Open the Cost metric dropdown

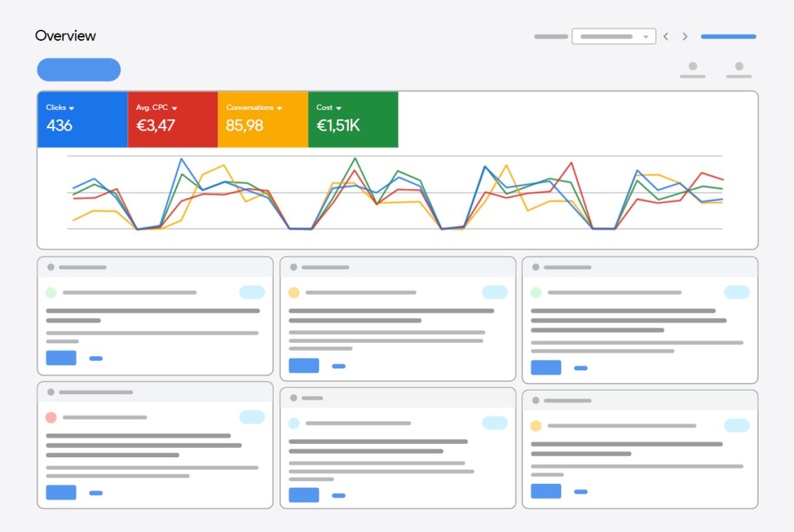point(338,108)
